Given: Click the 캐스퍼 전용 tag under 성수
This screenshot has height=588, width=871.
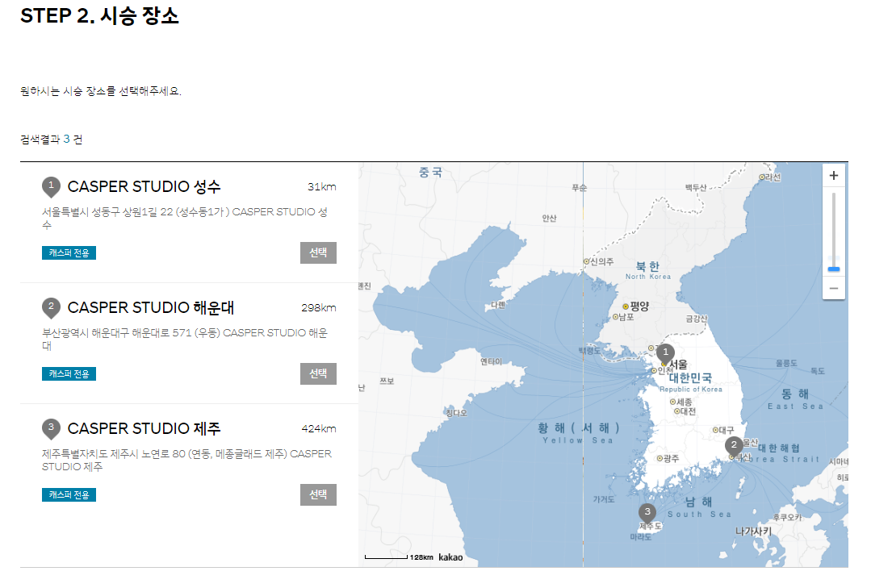Looking at the screenshot, I should pos(69,253).
